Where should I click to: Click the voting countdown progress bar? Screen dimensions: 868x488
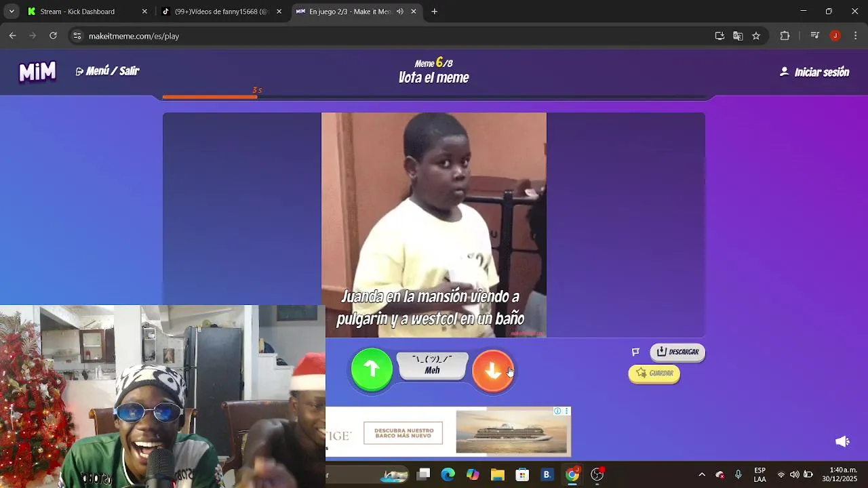[x=434, y=97]
